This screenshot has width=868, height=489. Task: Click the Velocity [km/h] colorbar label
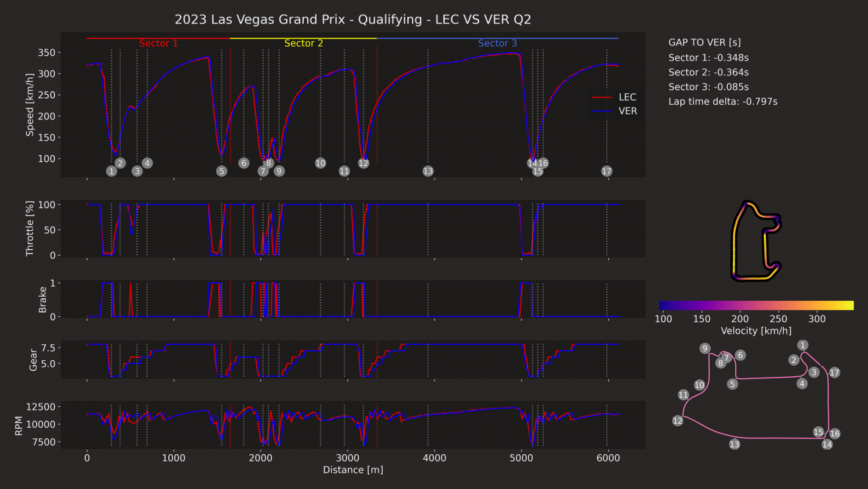coord(756,330)
